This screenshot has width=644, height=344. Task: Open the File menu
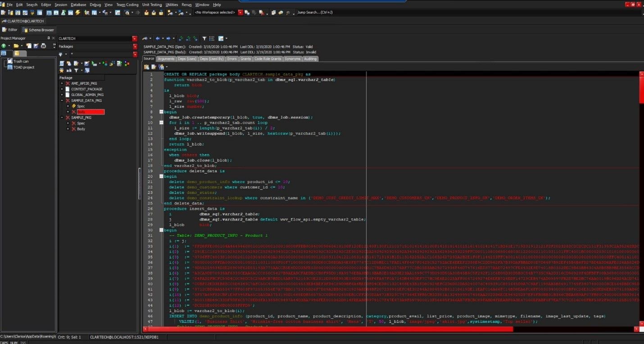pyautogui.click(x=9, y=5)
